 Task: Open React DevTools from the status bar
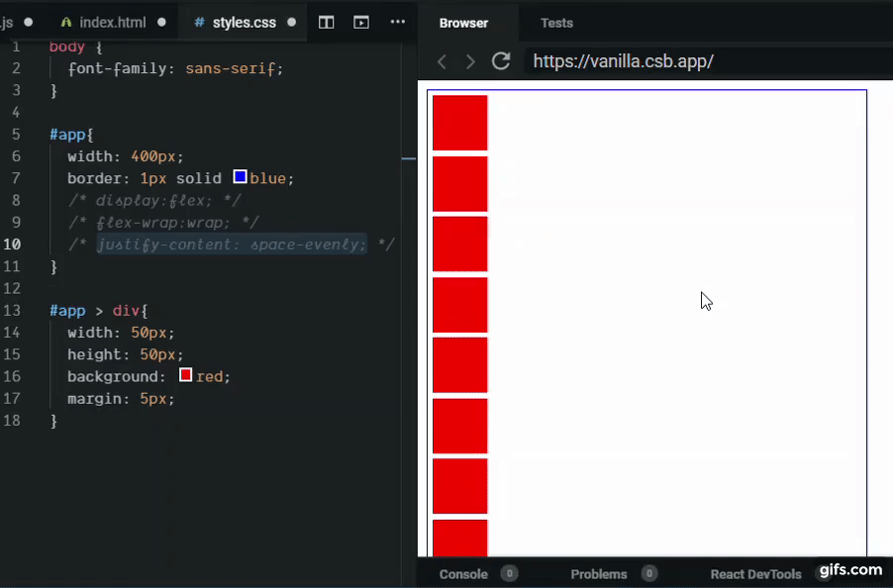[755, 573]
